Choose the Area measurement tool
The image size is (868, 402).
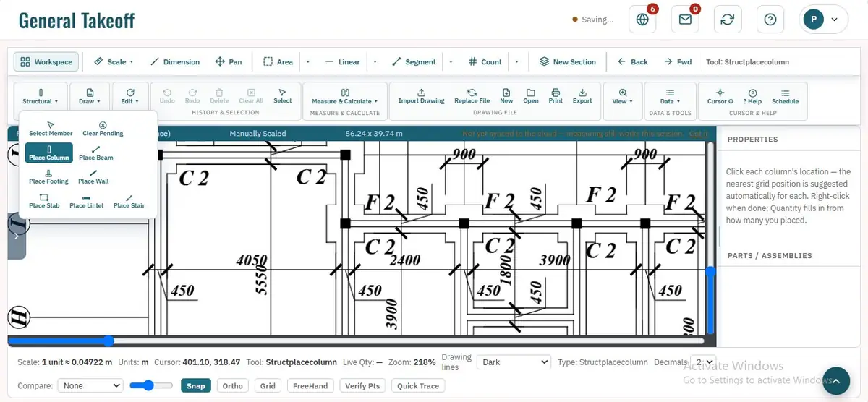pos(278,62)
